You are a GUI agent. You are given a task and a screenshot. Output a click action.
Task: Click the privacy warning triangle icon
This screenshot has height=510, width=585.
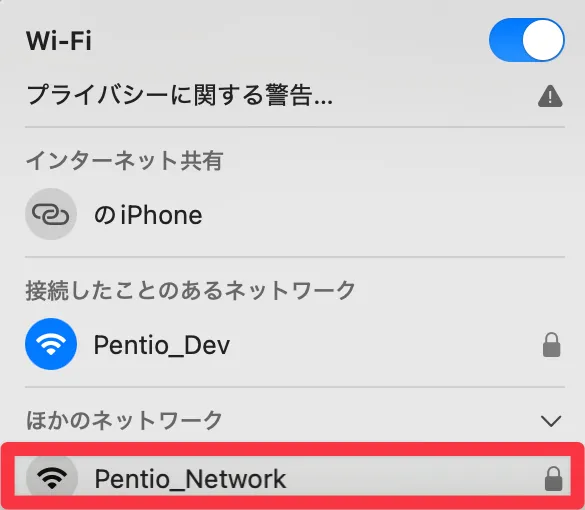[550, 96]
